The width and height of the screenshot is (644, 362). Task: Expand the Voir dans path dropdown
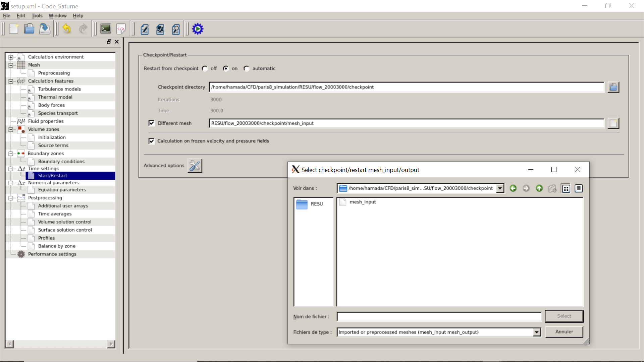pos(500,188)
